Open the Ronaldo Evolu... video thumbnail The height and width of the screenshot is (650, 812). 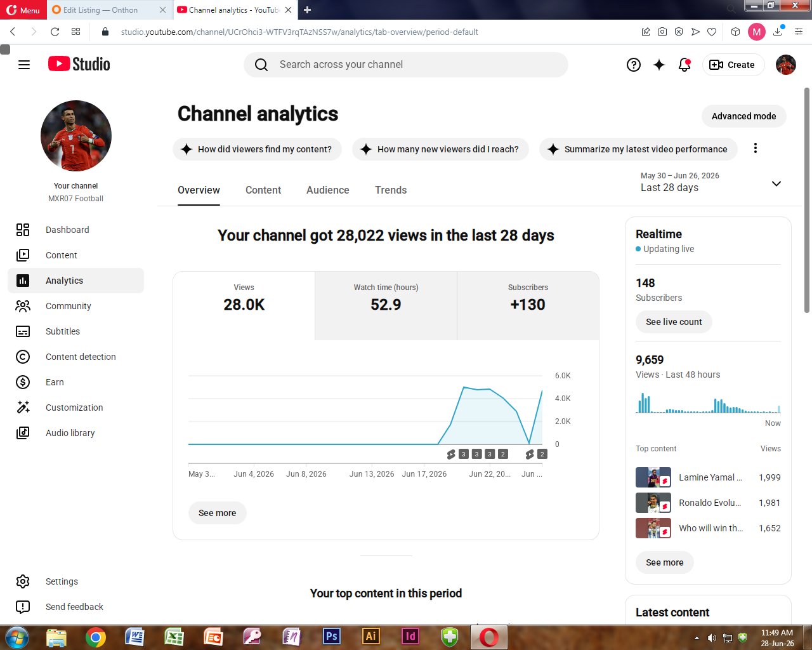click(x=653, y=503)
